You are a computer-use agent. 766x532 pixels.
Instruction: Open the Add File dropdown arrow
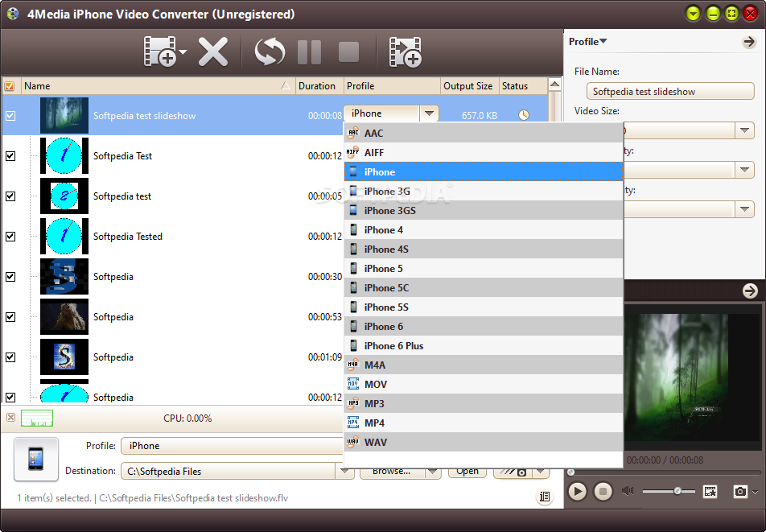click(x=183, y=52)
